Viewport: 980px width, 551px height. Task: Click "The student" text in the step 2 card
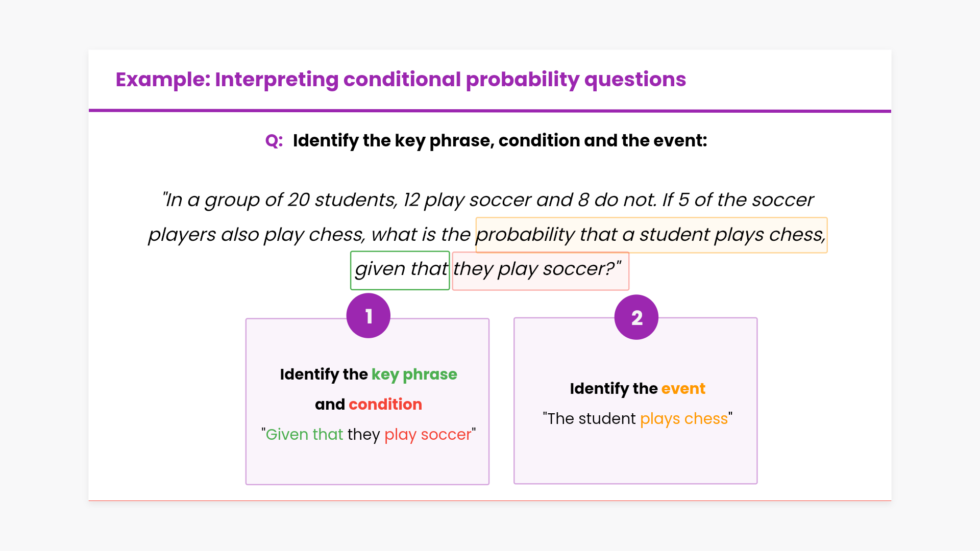pos(591,419)
